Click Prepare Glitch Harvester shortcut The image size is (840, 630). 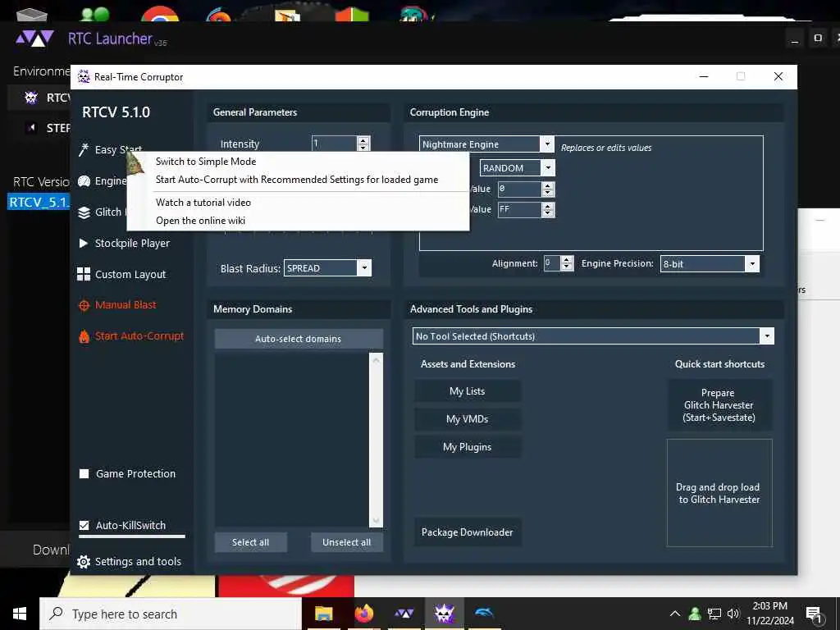click(x=719, y=405)
